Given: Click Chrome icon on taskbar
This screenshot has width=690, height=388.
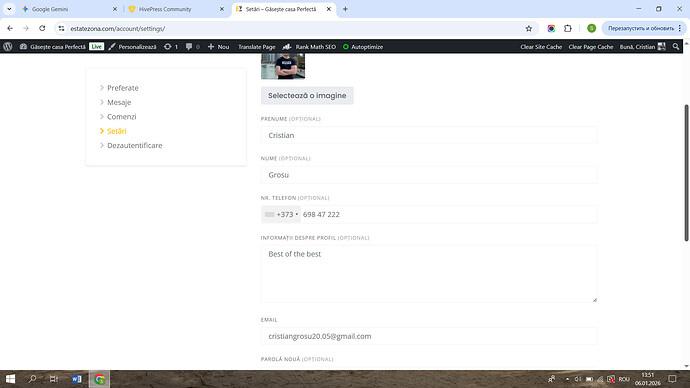Looking at the screenshot, I should tap(99, 379).
